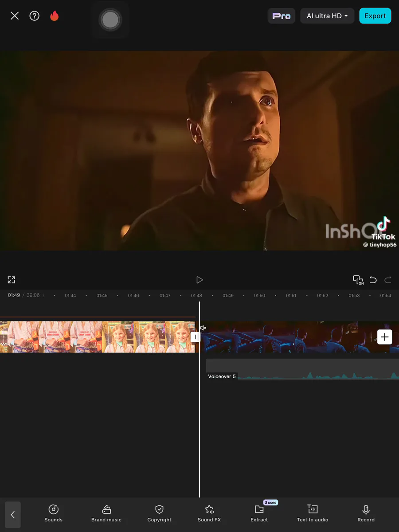This screenshot has height=532, width=399.
Task: Click the current time 01:49 readout
Action: click(14, 295)
